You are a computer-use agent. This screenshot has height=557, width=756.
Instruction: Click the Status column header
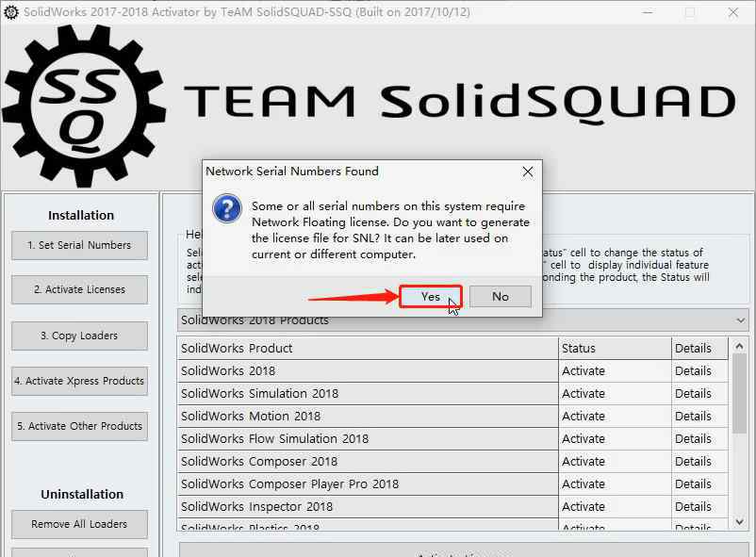(615, 348)
